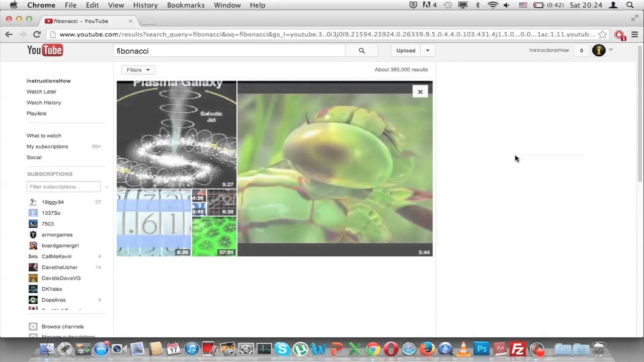The image size is (644, 362).
Task: Open the Social feed link
Action: click(x=34, y=157)
